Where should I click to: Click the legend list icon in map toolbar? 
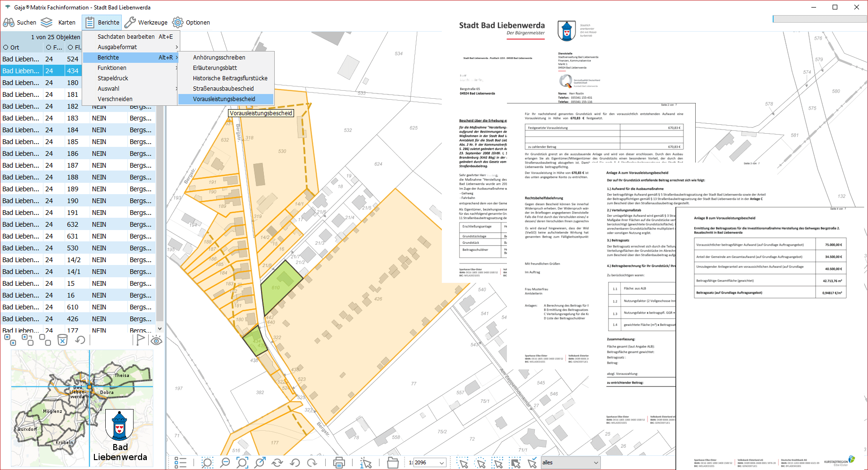[x=180, y=462]
